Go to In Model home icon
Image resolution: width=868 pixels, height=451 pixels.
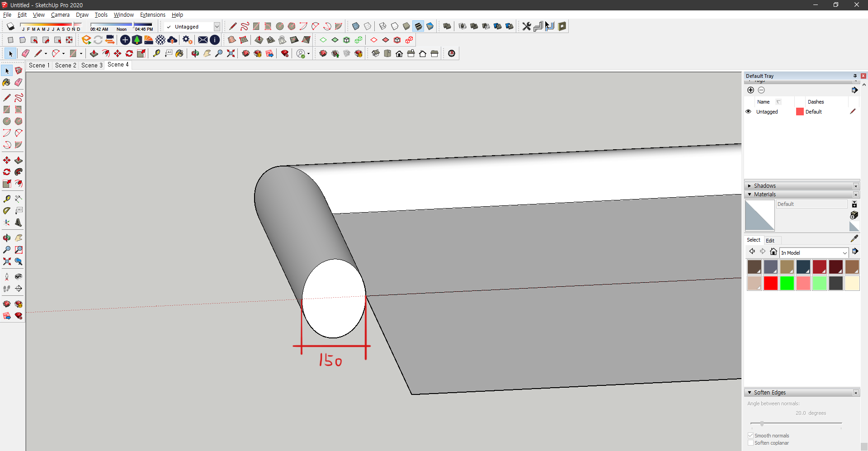click(x=774, y=252)
